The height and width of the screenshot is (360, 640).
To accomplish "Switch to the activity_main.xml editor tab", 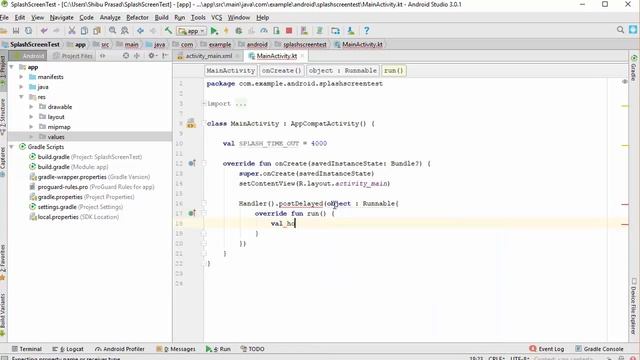I will tap(209, 56).
